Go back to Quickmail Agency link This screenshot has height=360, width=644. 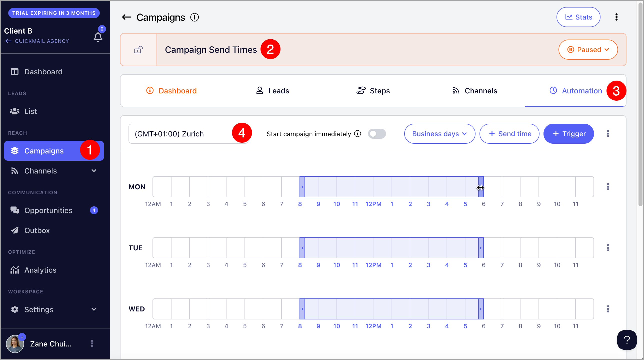pos(37,41)
